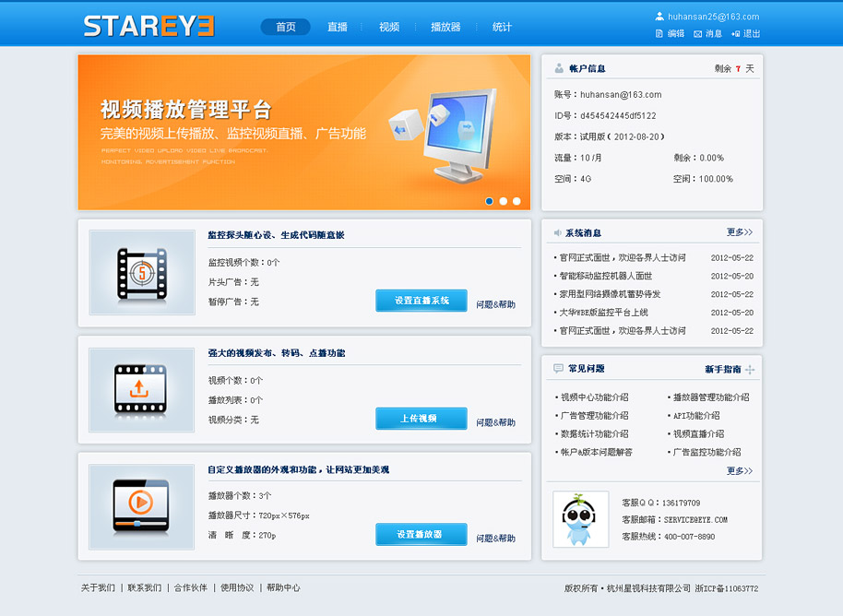Open the 关于我们 footer link
The width and height of the screenshot is (843, 616).
(x=98, y=587)
